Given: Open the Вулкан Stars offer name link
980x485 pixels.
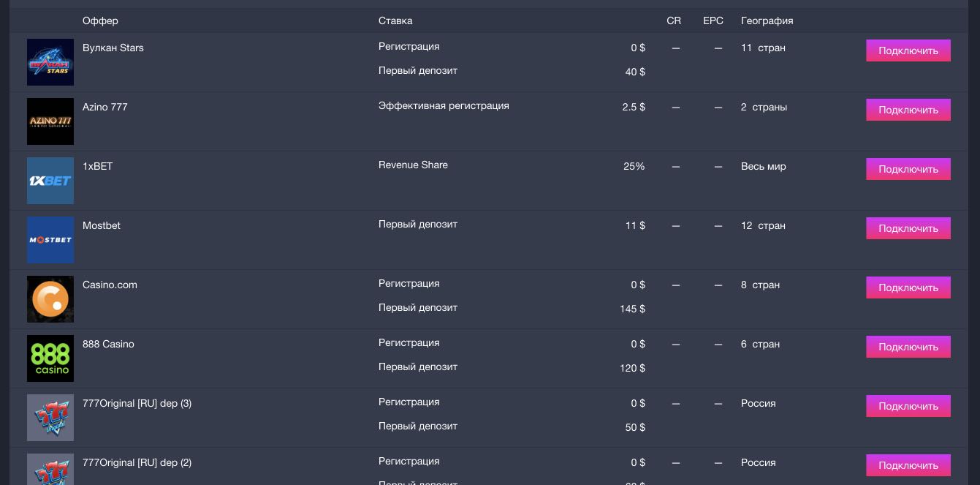Looking at the screenshot, I should click(x=113, y=48).
